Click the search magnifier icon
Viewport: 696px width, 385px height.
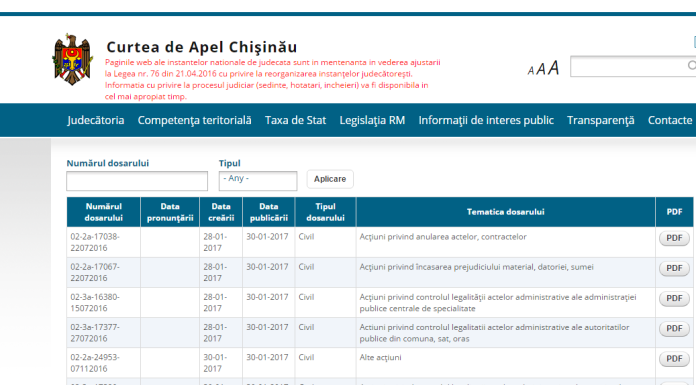point(692,66)
